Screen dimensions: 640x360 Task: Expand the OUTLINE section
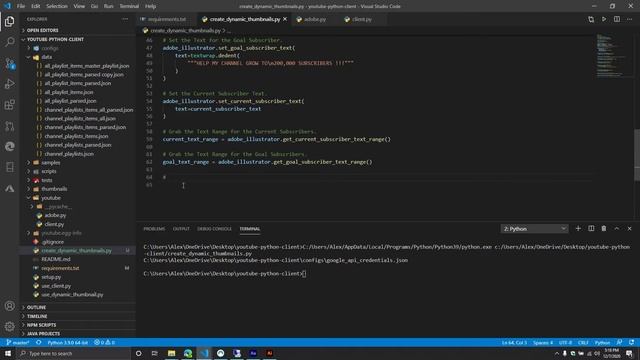click(x=78, y=307)
